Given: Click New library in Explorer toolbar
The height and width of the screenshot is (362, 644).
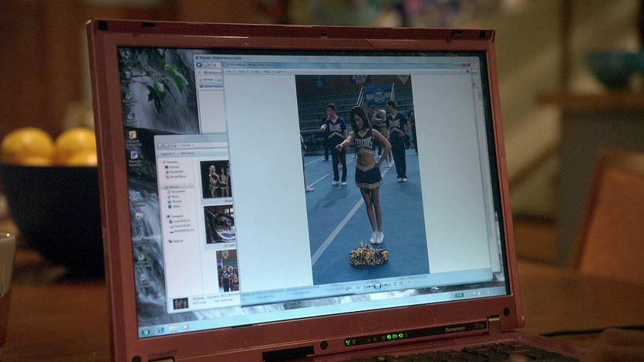Looking at the screenshot, I should [187, 154].
